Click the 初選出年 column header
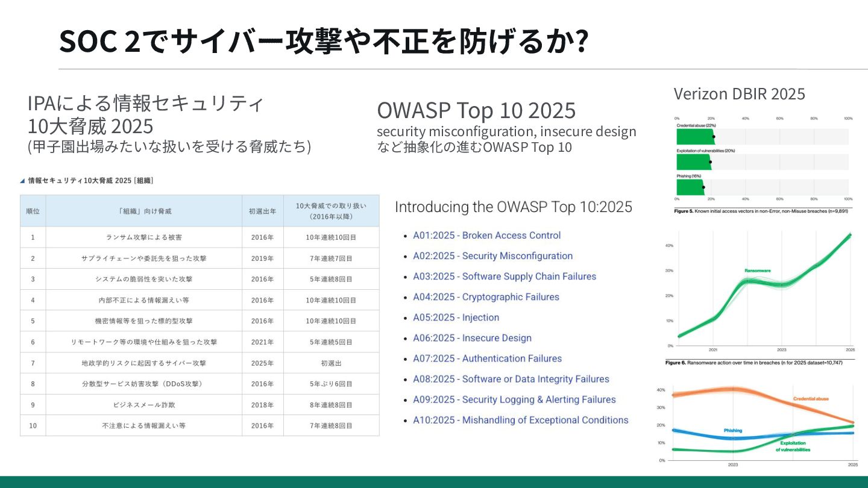Image resolution: width=868 pixels, height=488 pixels. tap(263, 211)
